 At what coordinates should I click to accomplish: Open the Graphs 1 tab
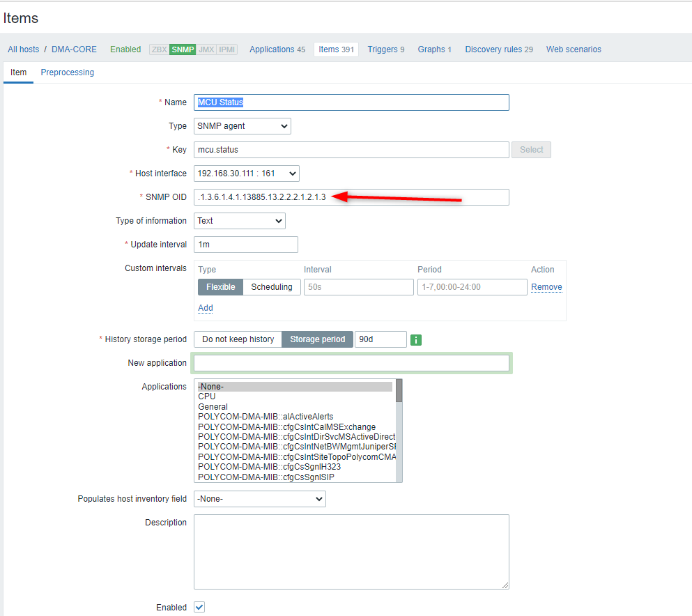coord(435,49)
